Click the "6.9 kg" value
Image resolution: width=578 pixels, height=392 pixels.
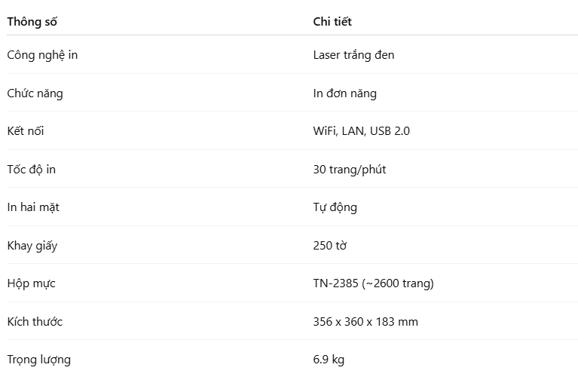[329, 360]
